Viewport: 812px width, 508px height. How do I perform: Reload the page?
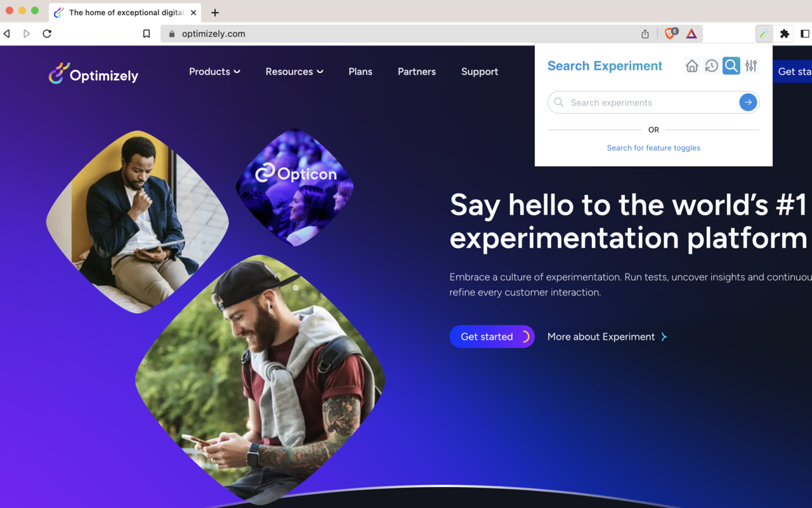47,34
